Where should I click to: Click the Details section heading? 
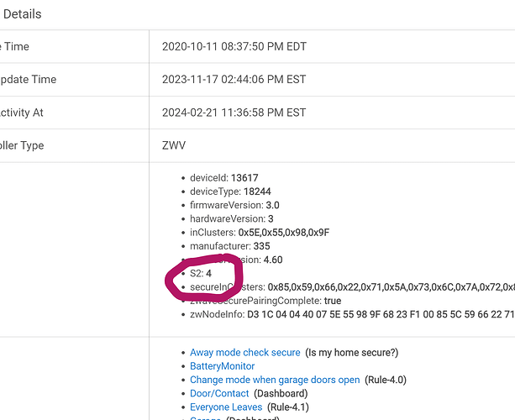(x=23, y=14)
